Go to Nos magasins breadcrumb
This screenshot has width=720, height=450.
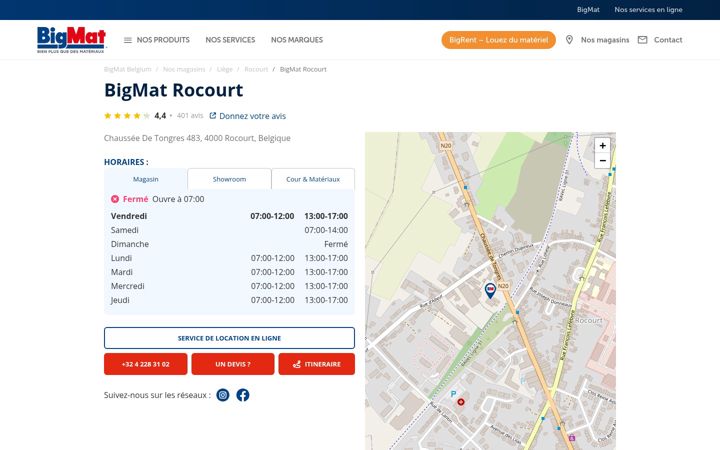[x=184, y=69]
